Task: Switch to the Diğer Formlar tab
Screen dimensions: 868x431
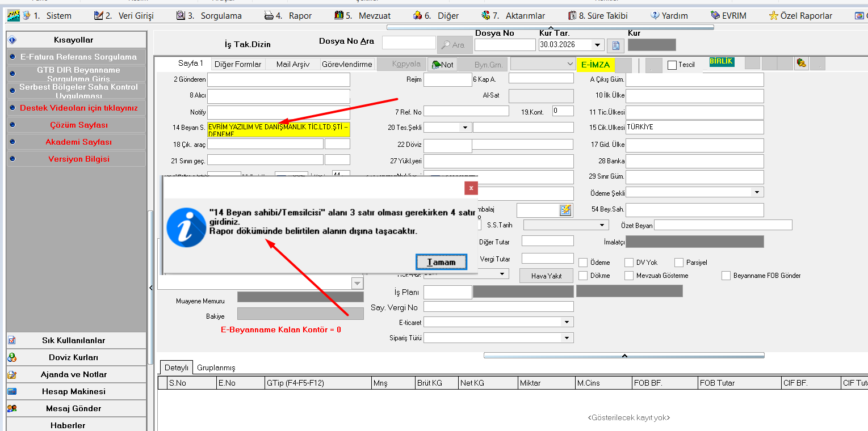Action: click(238, 64)
